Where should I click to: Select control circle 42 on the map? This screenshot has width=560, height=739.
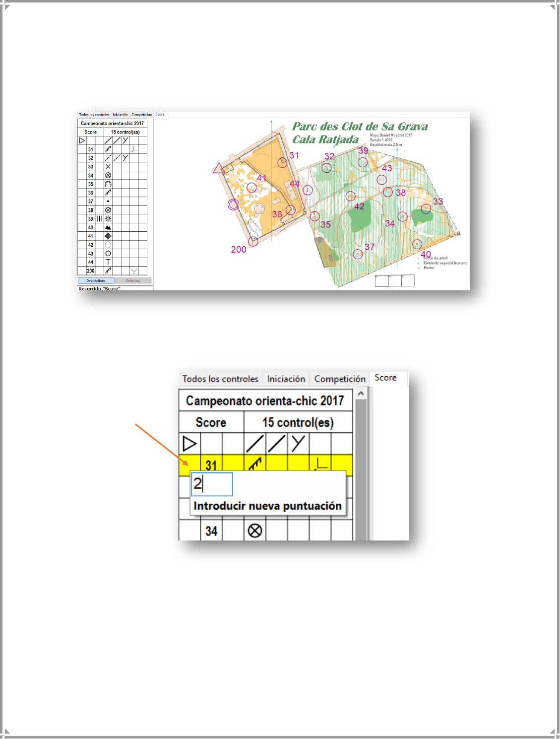(351, 196)
